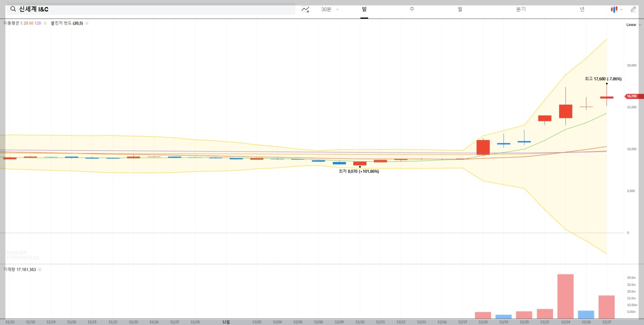Image resolution: width=644 pixels, height=325 pixels.
Task: Expand the chart type dropdown arrow
Action: 621,10
